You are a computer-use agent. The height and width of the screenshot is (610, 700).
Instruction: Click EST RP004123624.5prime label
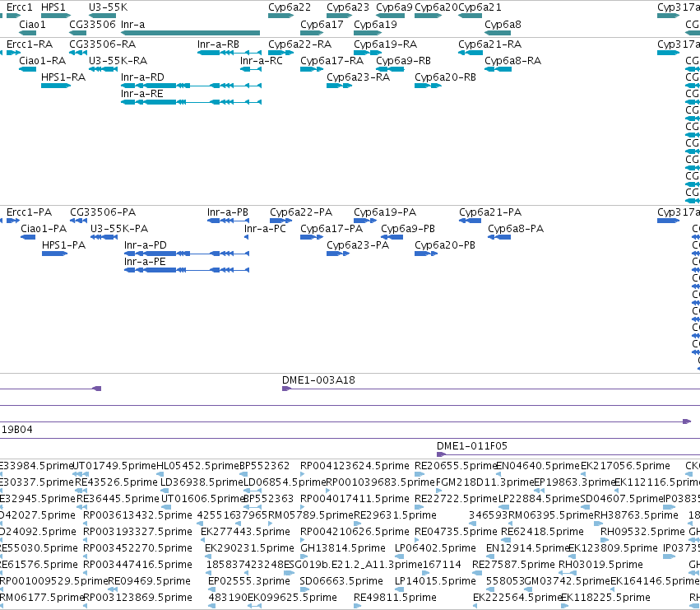[x=355, y=466]
